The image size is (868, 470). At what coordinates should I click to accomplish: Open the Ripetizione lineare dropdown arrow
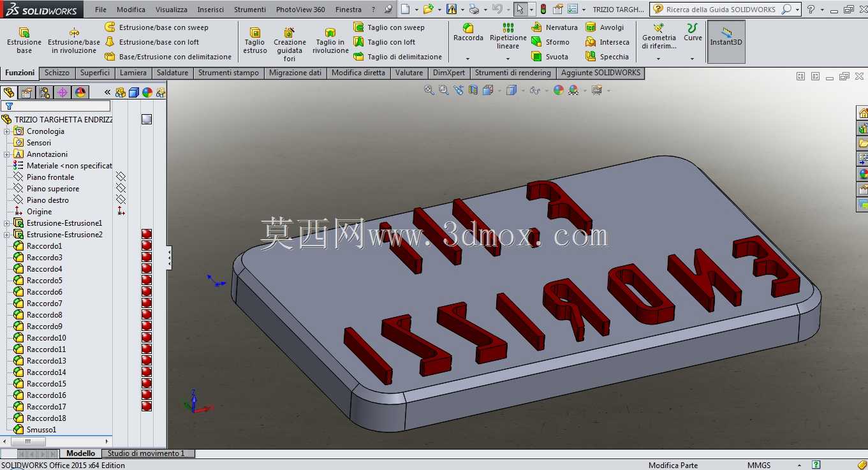(508, 59)
